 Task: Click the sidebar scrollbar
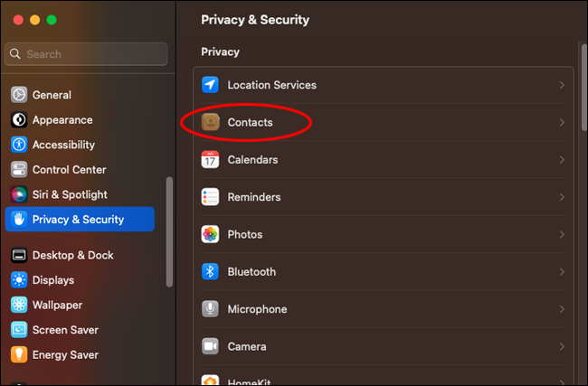pyautogui.click(x=169, y=231)
